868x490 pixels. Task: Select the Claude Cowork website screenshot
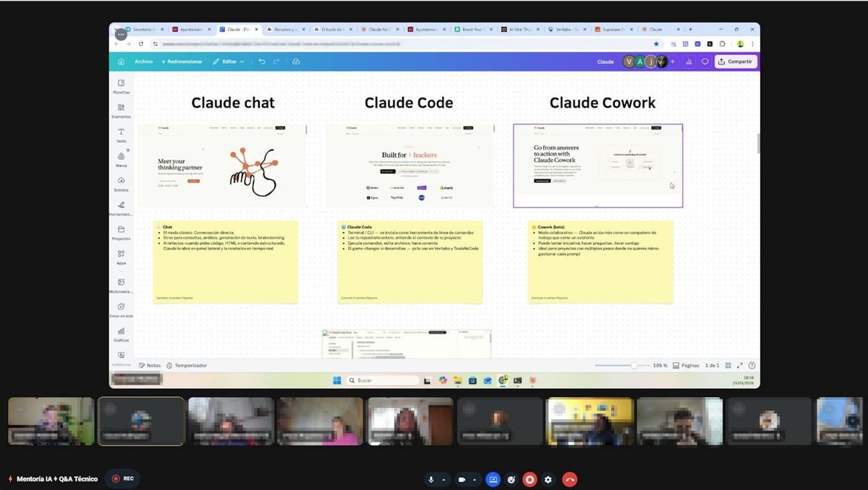click(597, 166)
